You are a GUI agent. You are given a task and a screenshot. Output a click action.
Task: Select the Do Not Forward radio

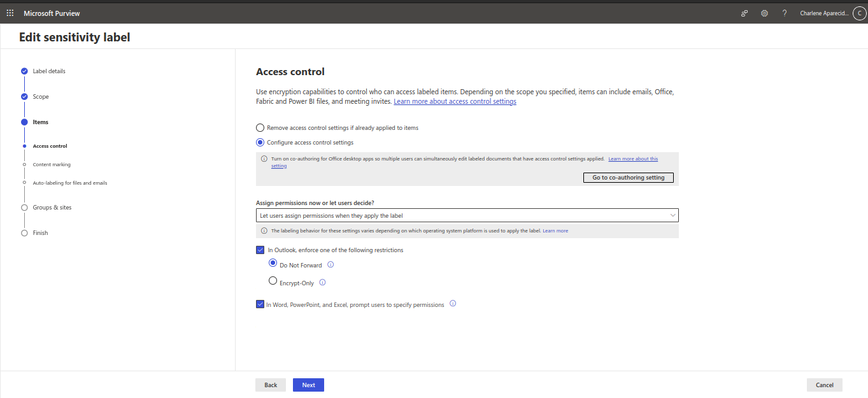[x=273, y=263]
